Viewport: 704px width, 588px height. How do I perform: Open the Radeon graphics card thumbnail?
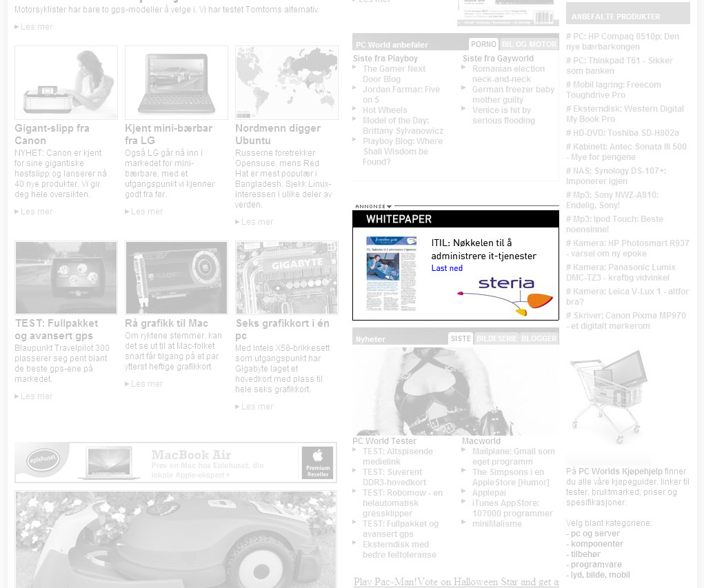click(x=177, y=277)
